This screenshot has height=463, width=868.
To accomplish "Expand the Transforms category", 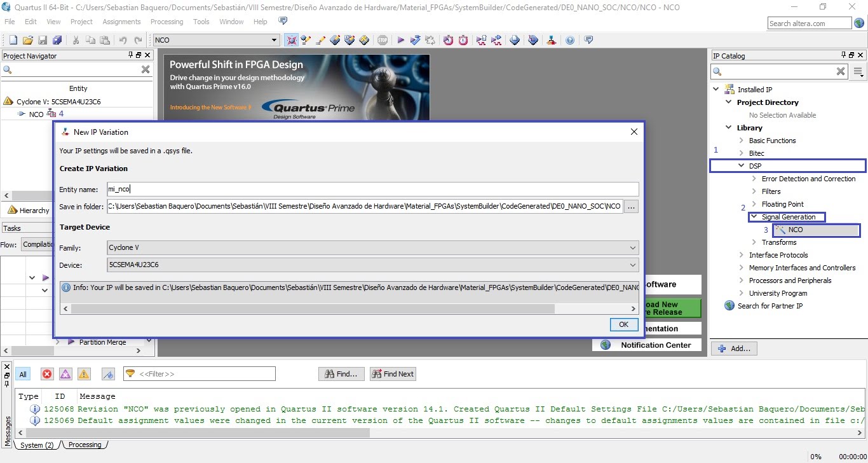I will (x=754, y=242).
